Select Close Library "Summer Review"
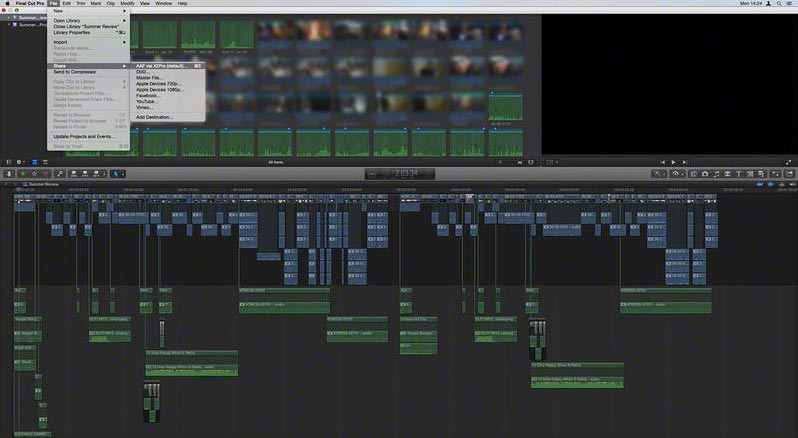Screen dimensions: 798x438 tap(88, 26)
